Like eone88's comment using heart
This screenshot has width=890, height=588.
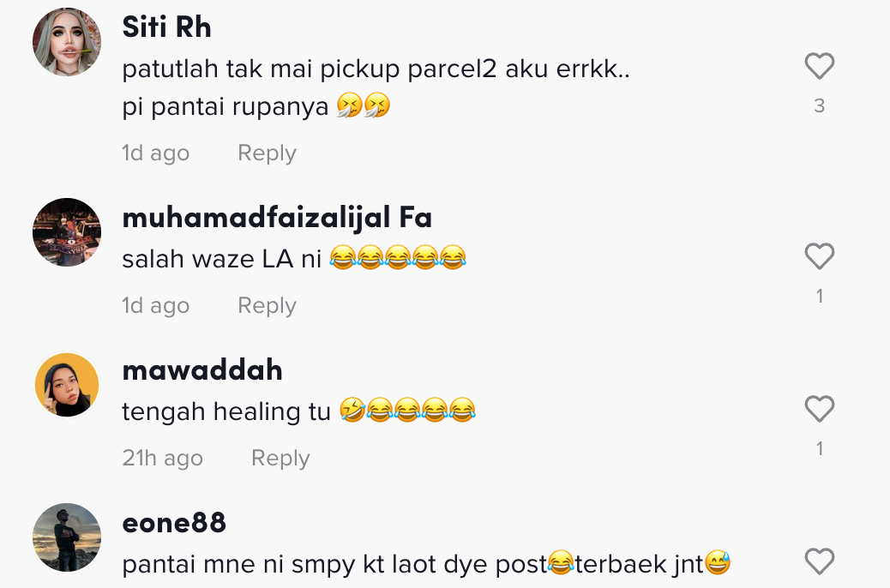pos(819,561)
